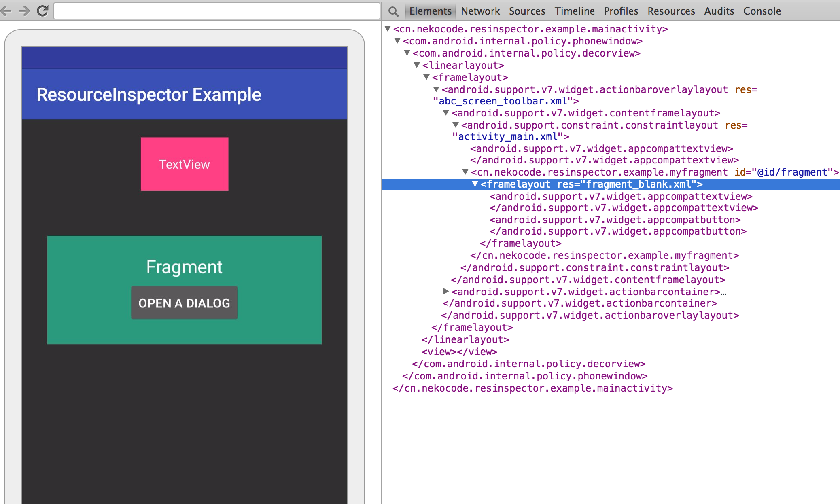Viewport: 840px width, 504px height.
Task: Open the Sources panel tab
Action: click(527, 11)
